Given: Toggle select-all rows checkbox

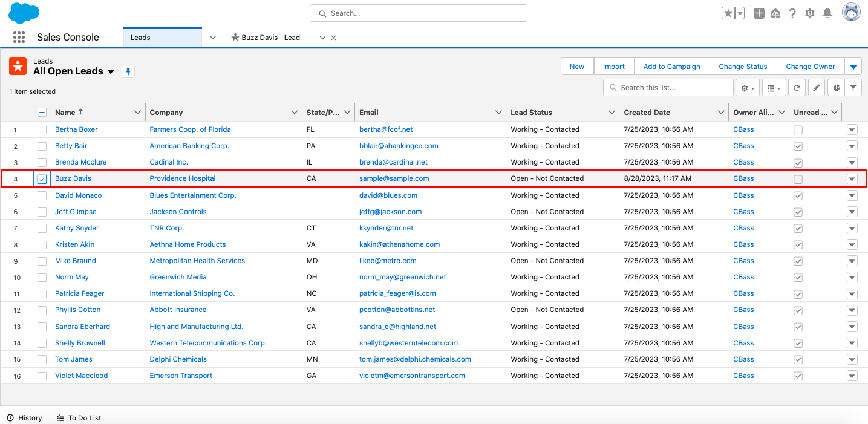Looking at the screenshot, I should pos(42,113).
